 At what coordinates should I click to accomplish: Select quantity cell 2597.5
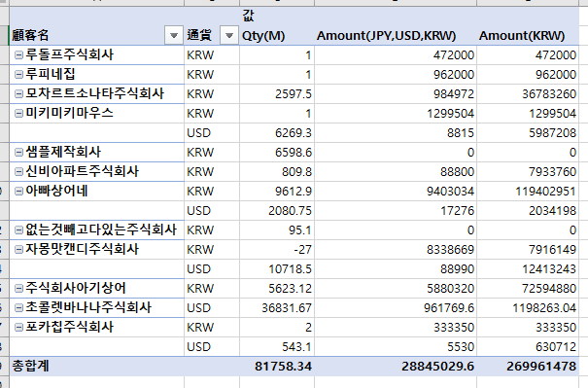pos(277,93)
